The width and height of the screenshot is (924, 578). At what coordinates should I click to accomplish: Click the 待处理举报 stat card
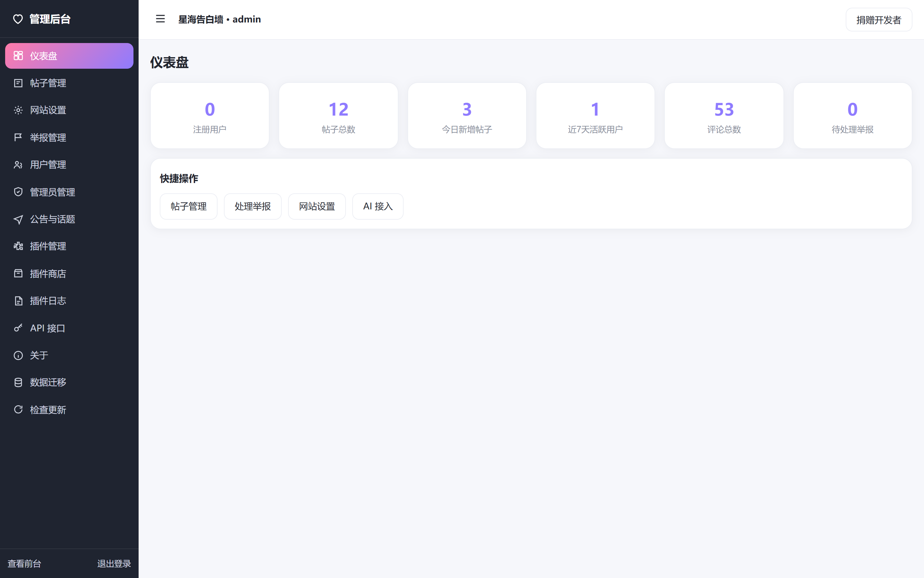(x=852, y=116)
